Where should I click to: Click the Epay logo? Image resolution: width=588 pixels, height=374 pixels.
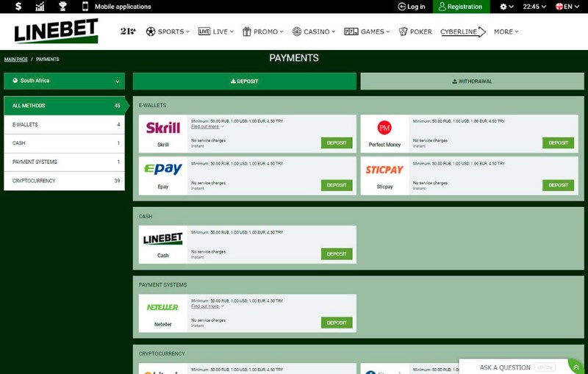(x=162, y=170)
